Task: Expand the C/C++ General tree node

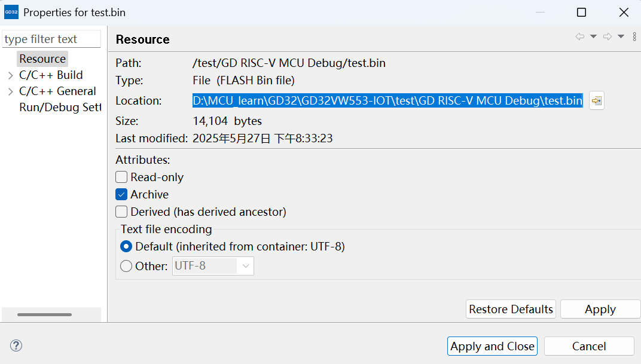Action: pyautogui.click(x=10, y=91)
